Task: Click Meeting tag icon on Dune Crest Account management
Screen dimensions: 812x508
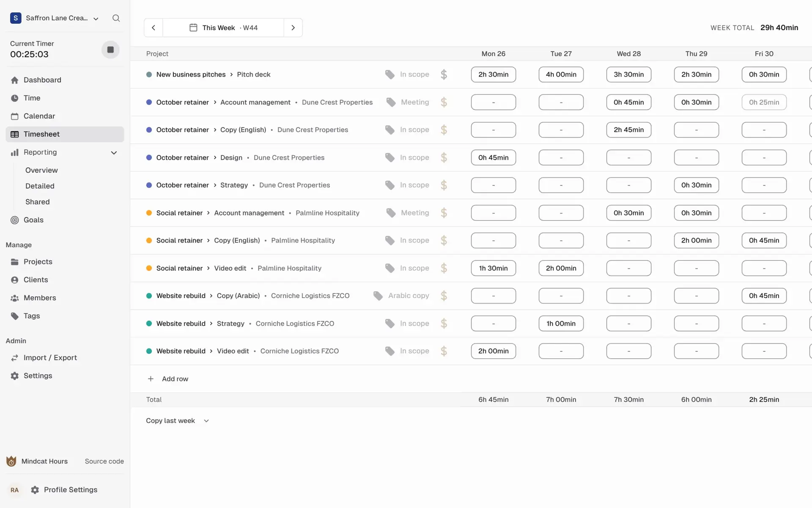Action: click(x=391, y=102)
